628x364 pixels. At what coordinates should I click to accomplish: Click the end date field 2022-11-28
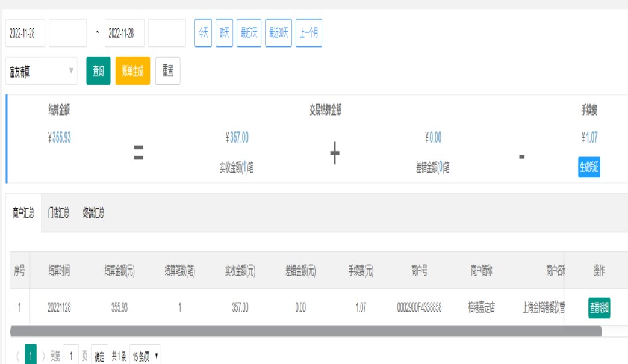pos(124,33)
